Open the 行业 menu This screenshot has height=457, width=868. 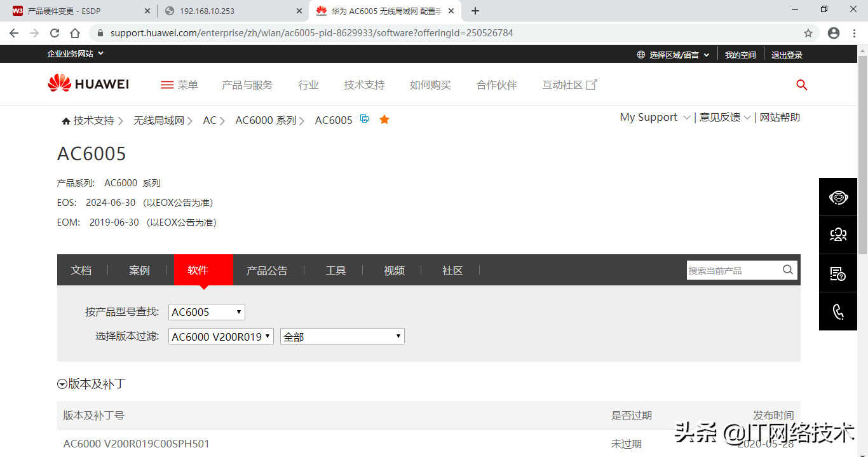coord(308,85)
